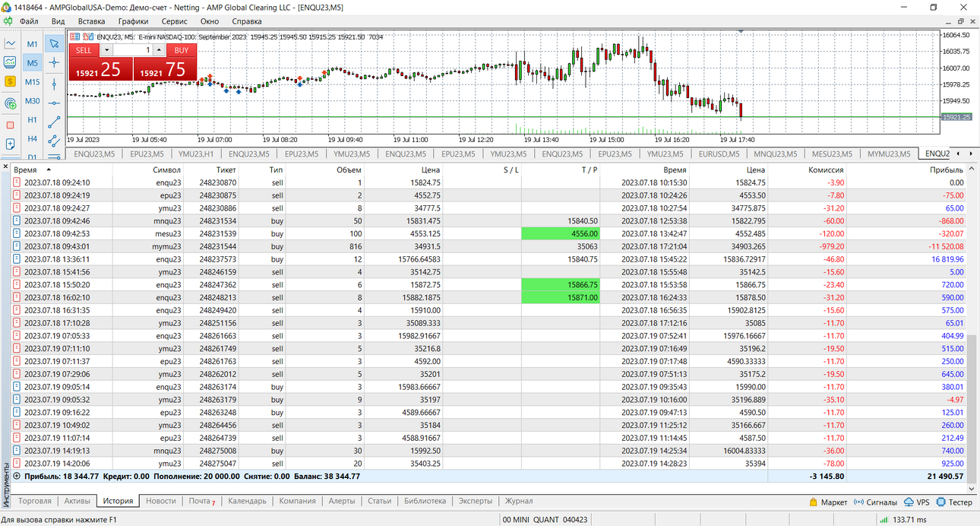Switch chart to M5 timeframe
980x526 pixels.
pos(33,63)
